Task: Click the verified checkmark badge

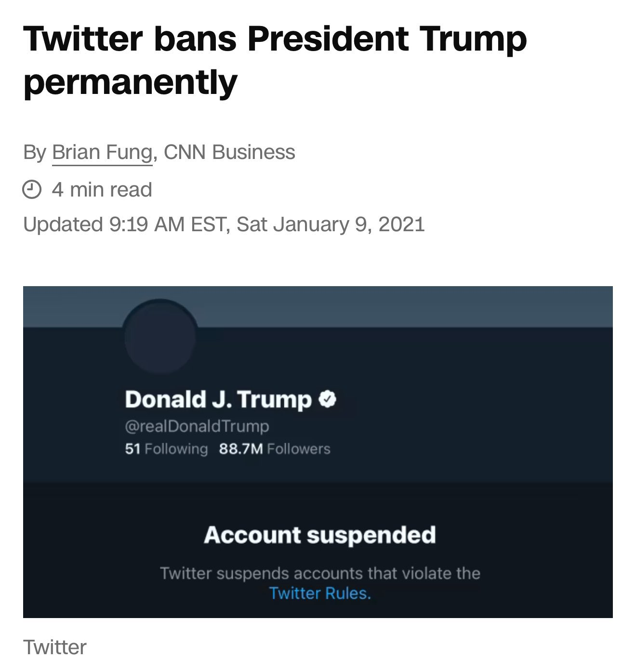Action: [x=327, y=399]
